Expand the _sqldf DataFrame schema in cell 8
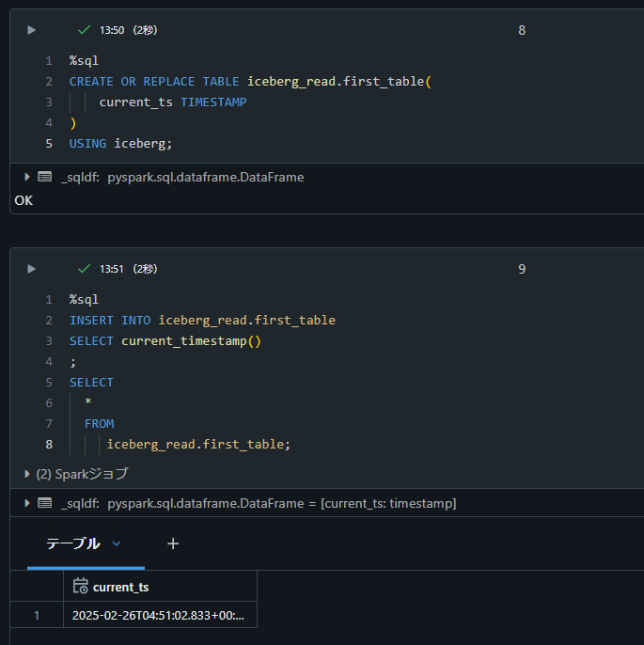 pos(27,177)
